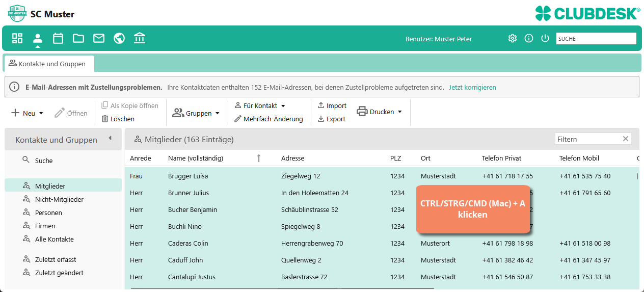Select the Buchli Nino row
The width and height of the screenshot is (644, 292).
pos(382,226)
